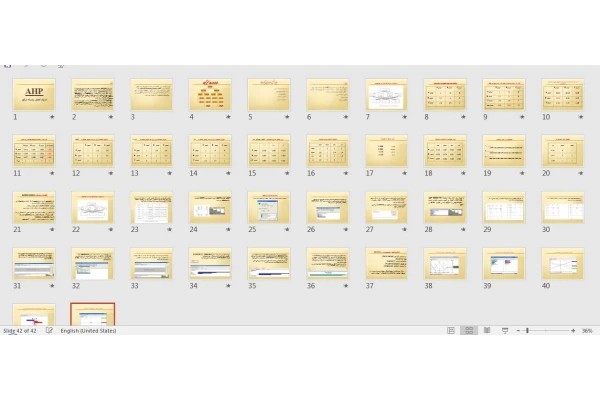This screenshot has height=400, width=600.
Task: Click the transition star under slide 4
Action: click(x=228, y=117)
